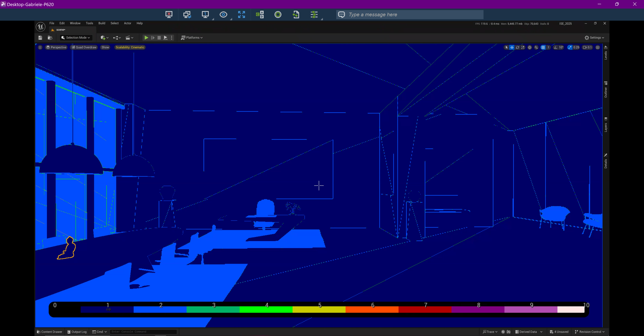The width and height of the screenshot is (644, 336).
Task: Open the viewport hamburger options menu
Action: click(x=40, y=47)
